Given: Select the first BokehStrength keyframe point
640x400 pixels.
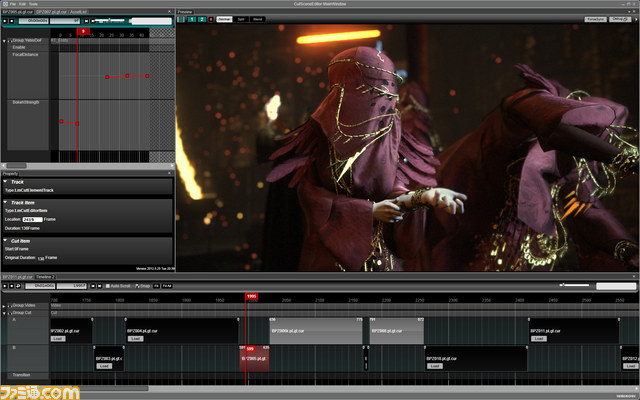Looking at the screenshot, I should (x=61, y=121).
